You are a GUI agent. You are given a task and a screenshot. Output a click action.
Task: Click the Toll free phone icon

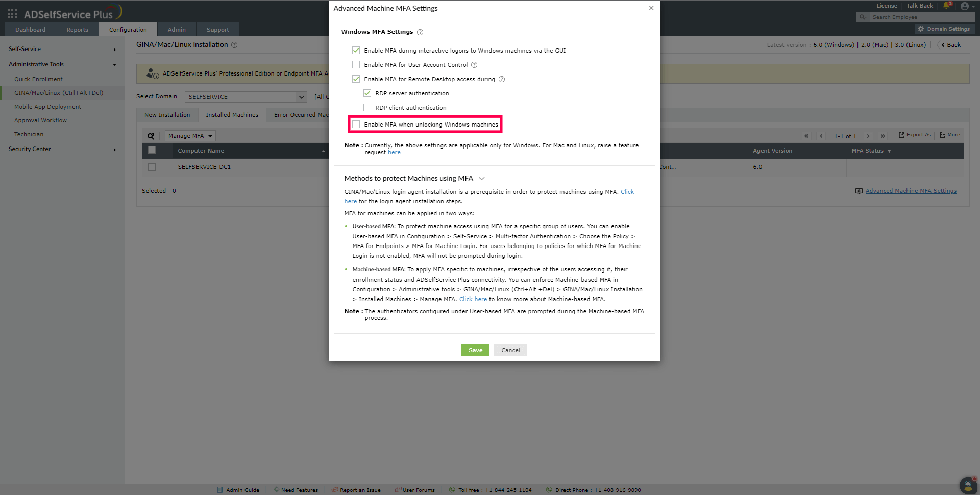tap(452, 490)
